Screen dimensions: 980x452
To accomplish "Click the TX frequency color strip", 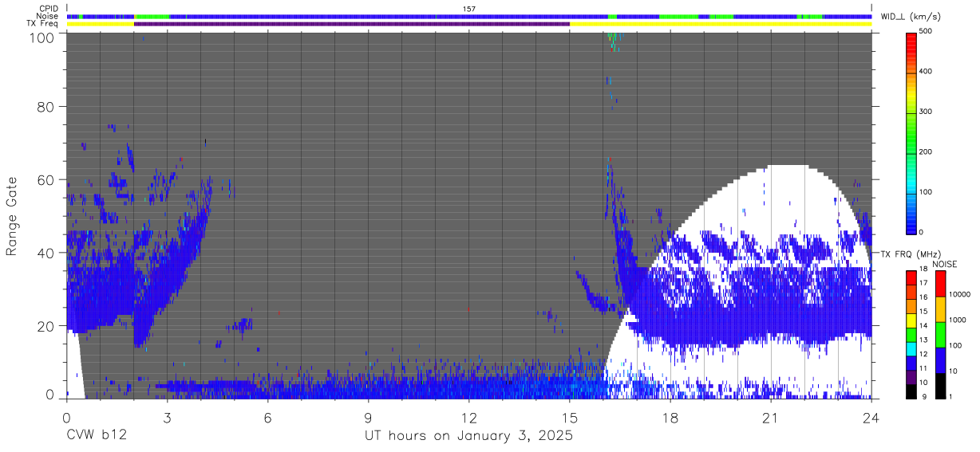I will (469, 24).
